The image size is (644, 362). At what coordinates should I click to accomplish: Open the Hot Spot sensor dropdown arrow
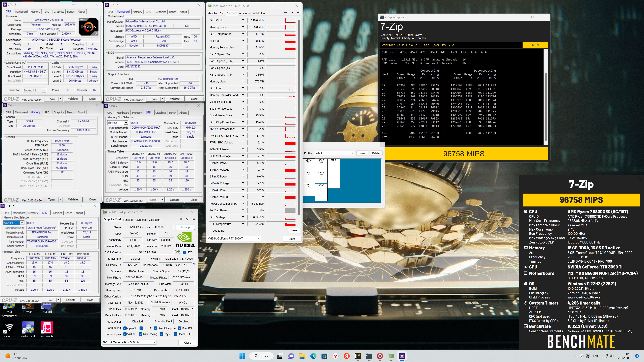pos(243,40)
